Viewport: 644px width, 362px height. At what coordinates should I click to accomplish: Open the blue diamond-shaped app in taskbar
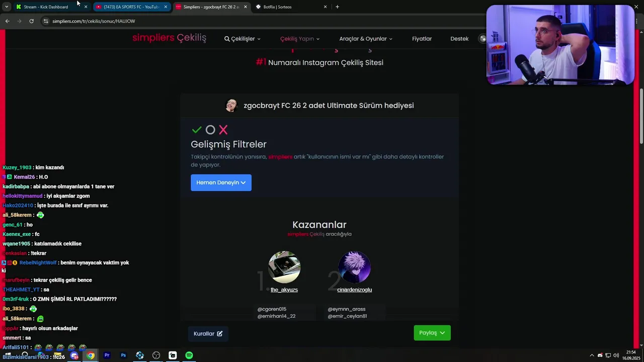[x=140, y=355]
